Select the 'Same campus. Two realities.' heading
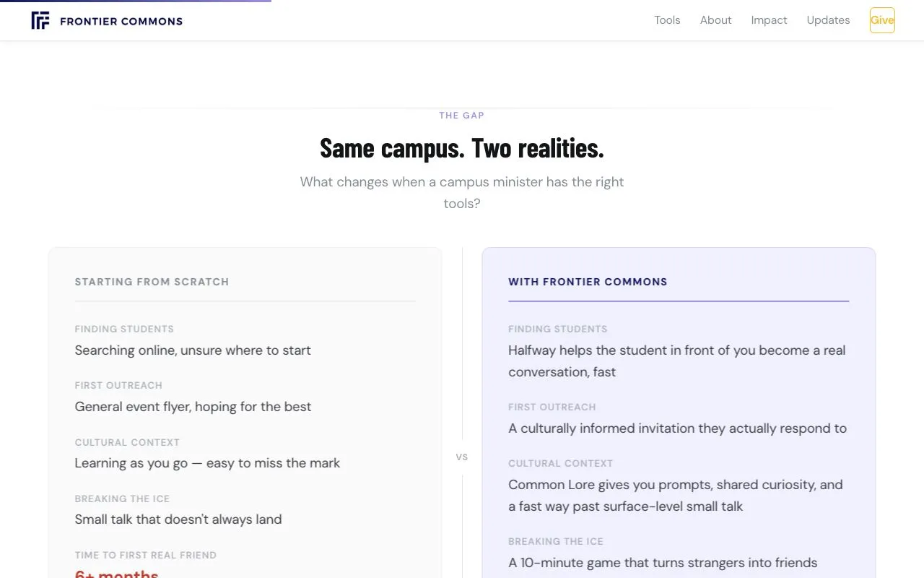This screenshot has height=578, width=924. click(x=462, y=148)
